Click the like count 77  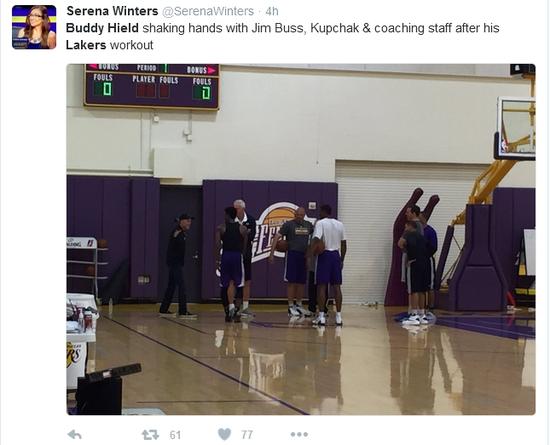pyautogui.click(x=247, y=435)
